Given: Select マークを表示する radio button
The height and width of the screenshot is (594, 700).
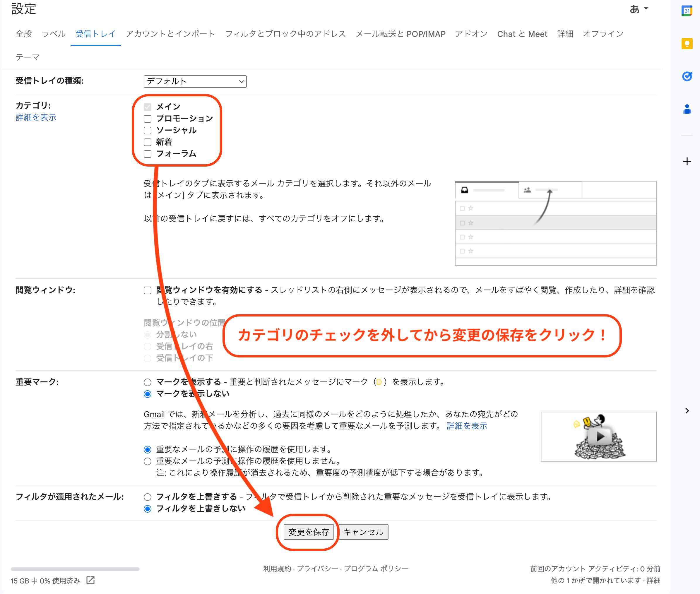Looking at the screenshot, I should 148,382.
